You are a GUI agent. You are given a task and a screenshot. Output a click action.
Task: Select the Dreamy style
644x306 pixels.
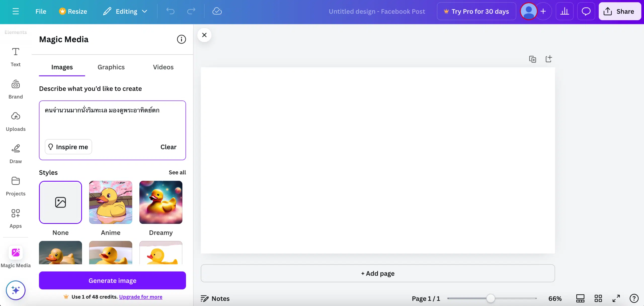tap(161, 202)
